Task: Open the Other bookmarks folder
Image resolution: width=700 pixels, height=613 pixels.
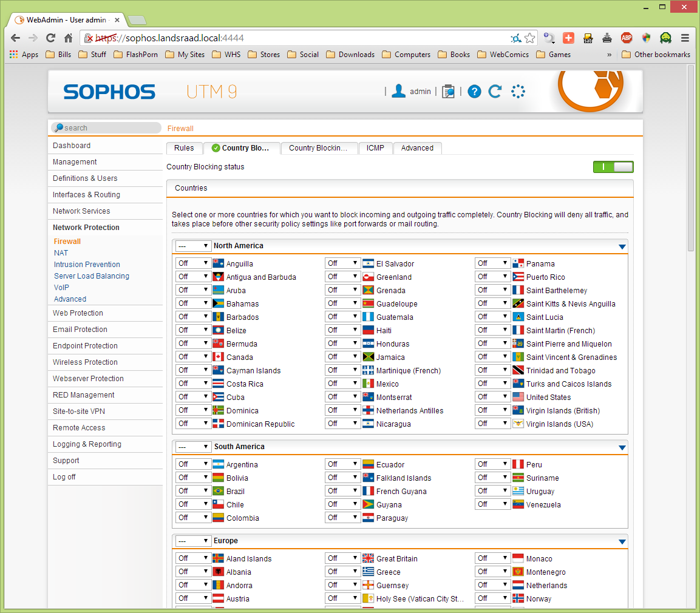Action: pyautogui.click(x=656, y=55)
